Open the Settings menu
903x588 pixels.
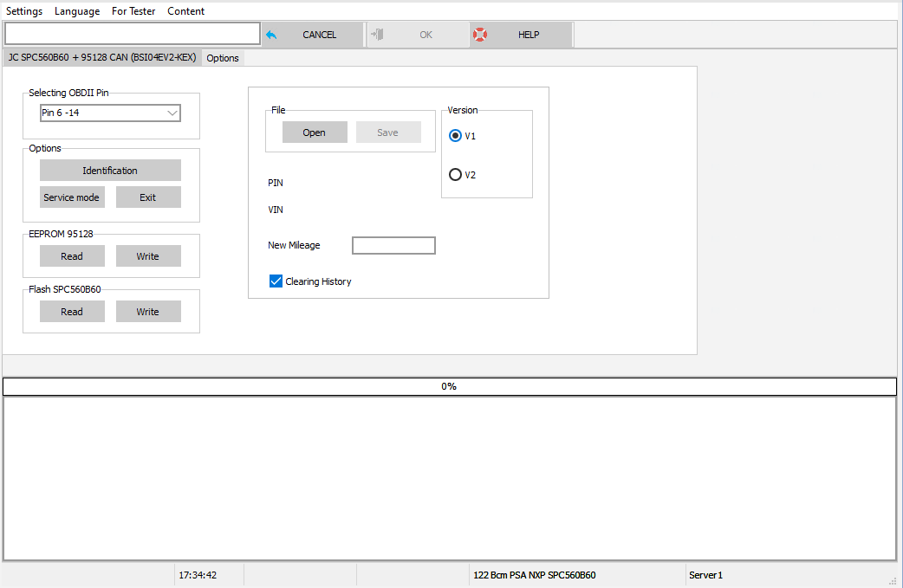point(24,11)
